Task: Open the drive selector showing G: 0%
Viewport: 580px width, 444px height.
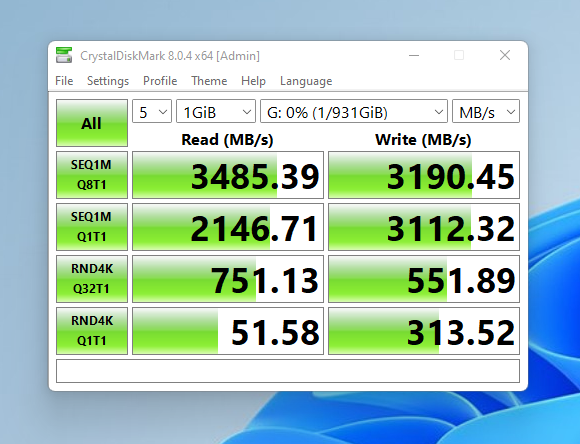Action: point(354,111)
